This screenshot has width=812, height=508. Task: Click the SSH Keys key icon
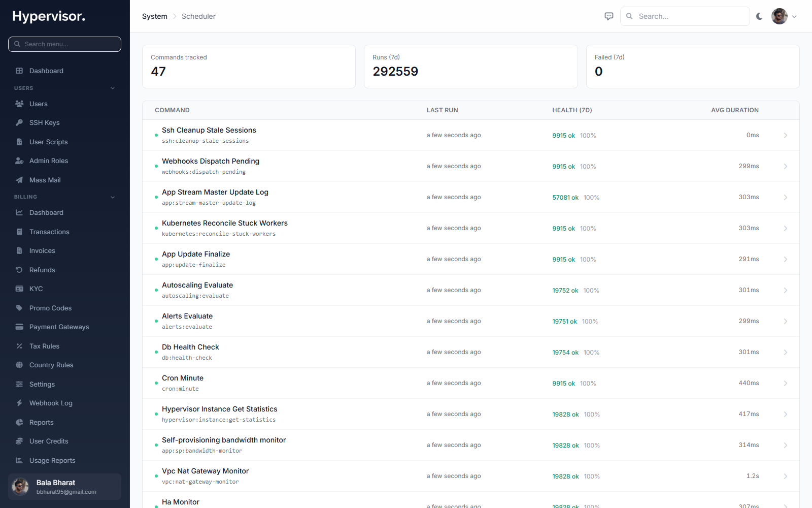(19, 122)
